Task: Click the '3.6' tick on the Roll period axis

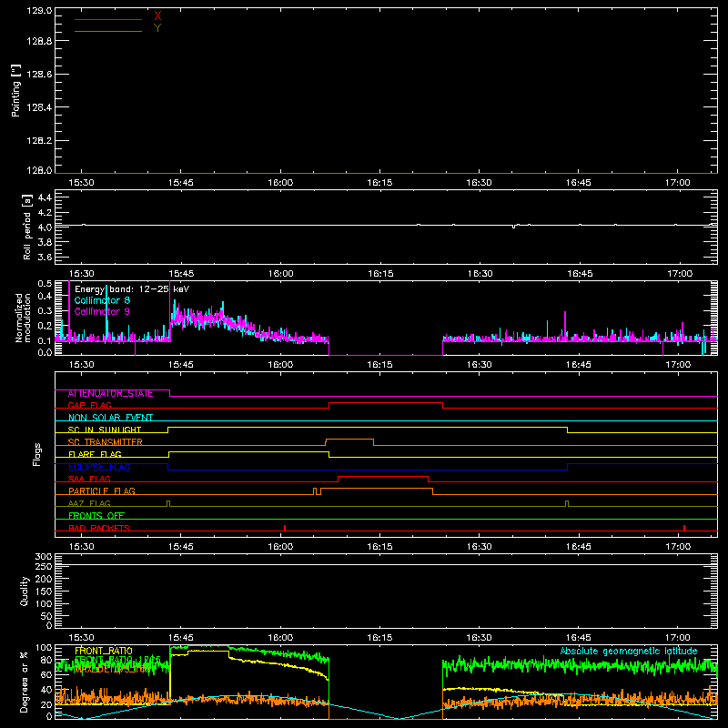Action: [45, 257]
